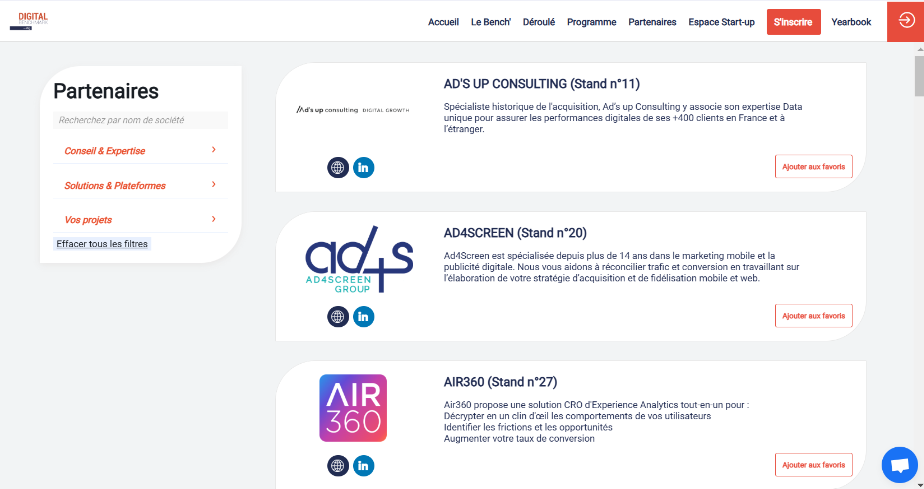Open Le Bench' menu item
Screen dimensions: 924x489
point(490,22)
